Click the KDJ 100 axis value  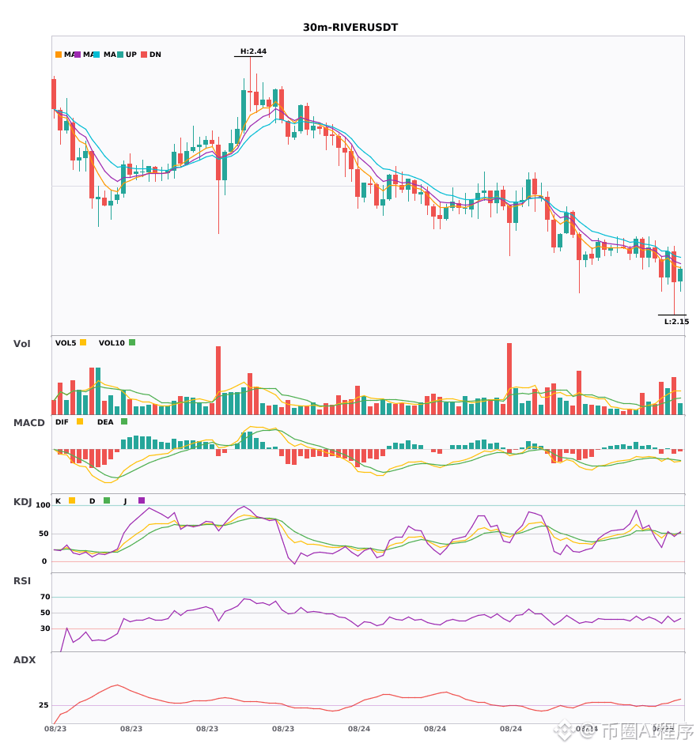(x=43, y=505)
